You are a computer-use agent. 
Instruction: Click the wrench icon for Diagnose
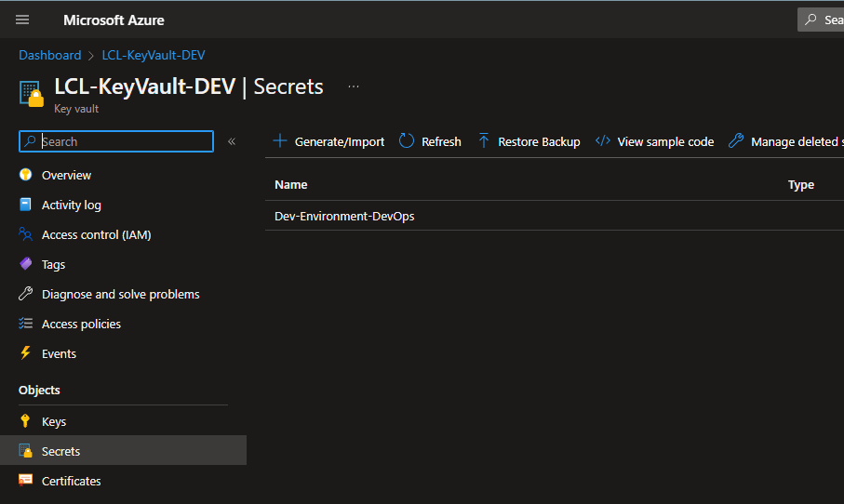tap(25, 293)
